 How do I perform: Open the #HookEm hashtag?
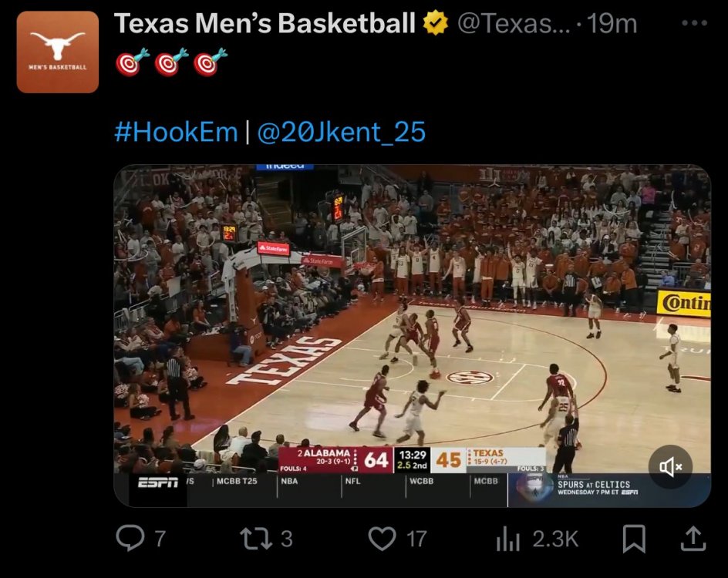tap(176, 132)
